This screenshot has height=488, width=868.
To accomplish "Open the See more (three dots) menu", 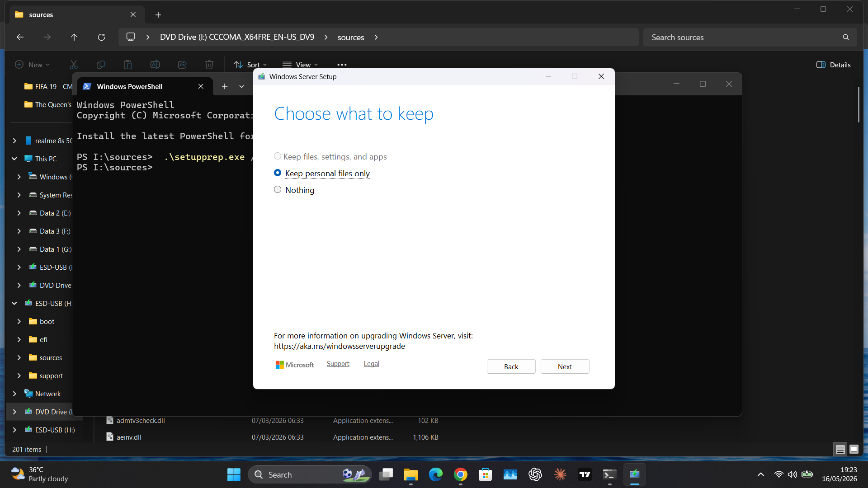I will (342, 65).
